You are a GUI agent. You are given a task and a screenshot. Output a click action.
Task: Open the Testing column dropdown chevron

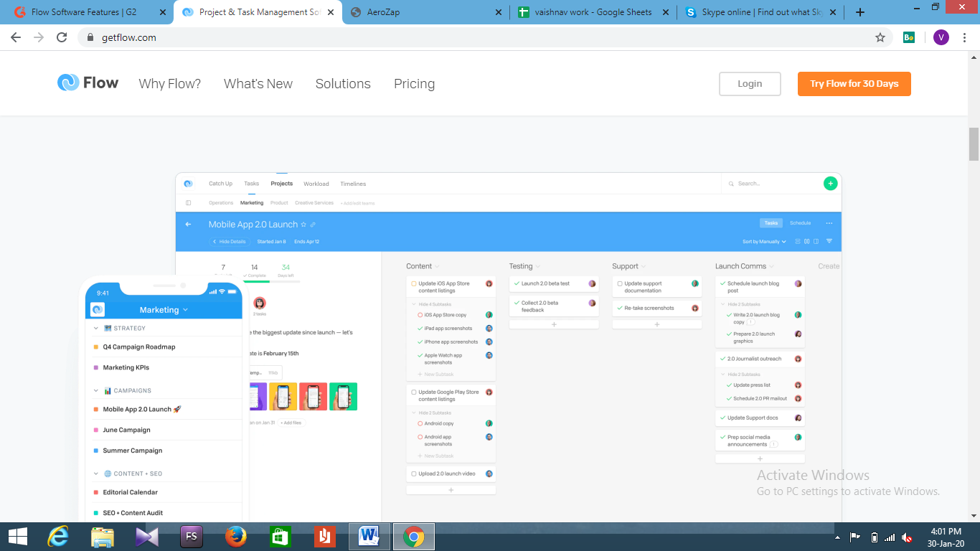[538, 266]
